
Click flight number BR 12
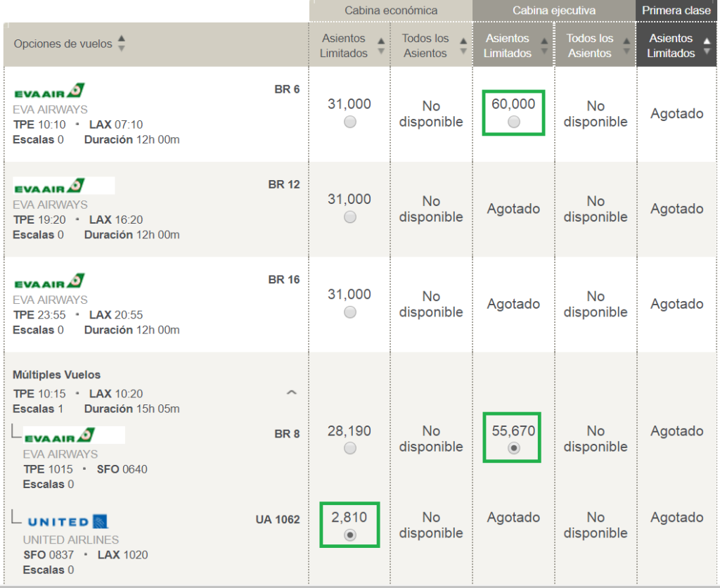(x=284, y=184)
